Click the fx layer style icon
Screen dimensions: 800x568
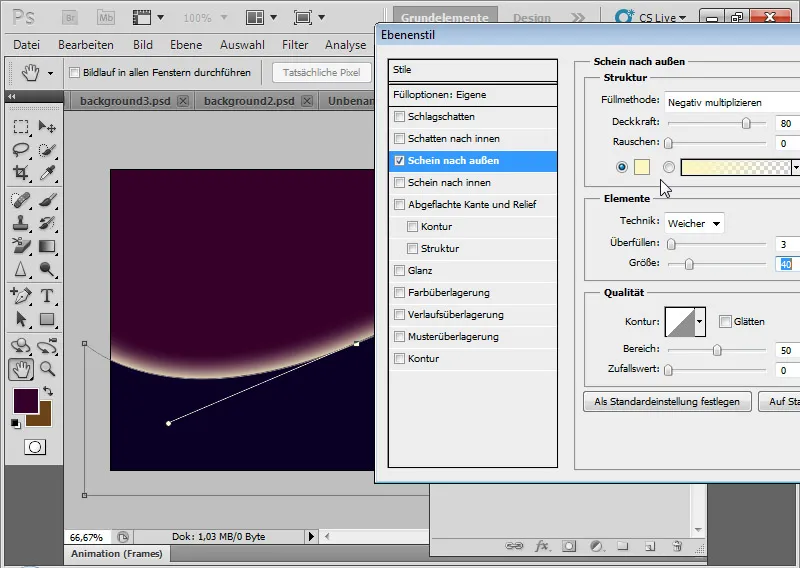541,546
